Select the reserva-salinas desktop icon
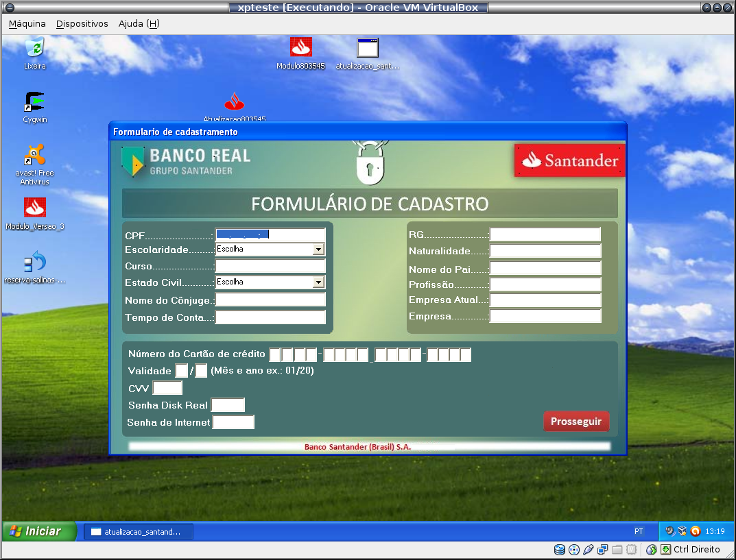 (35, 267)
